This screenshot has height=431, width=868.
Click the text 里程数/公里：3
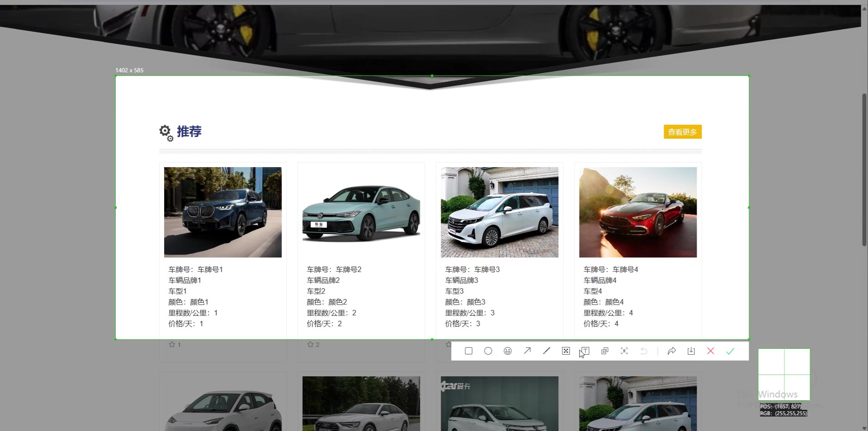pos(470,313)
